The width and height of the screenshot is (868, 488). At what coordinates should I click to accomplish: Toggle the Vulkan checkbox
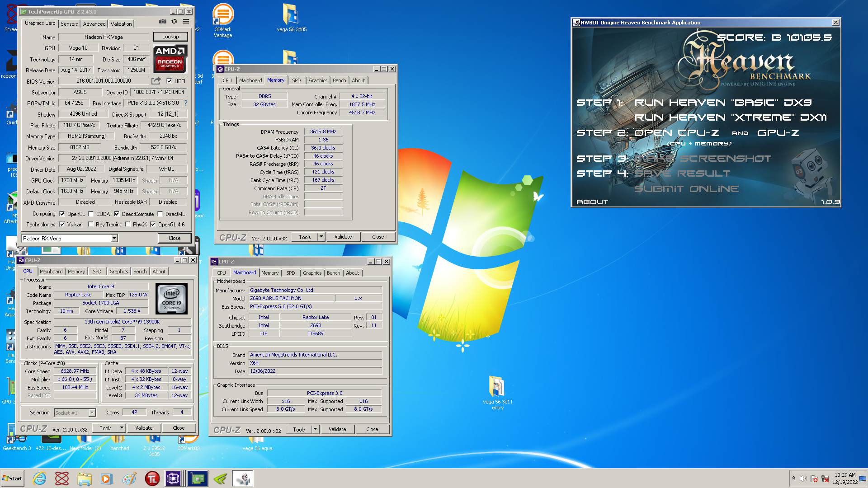click(x=62, y=224)
